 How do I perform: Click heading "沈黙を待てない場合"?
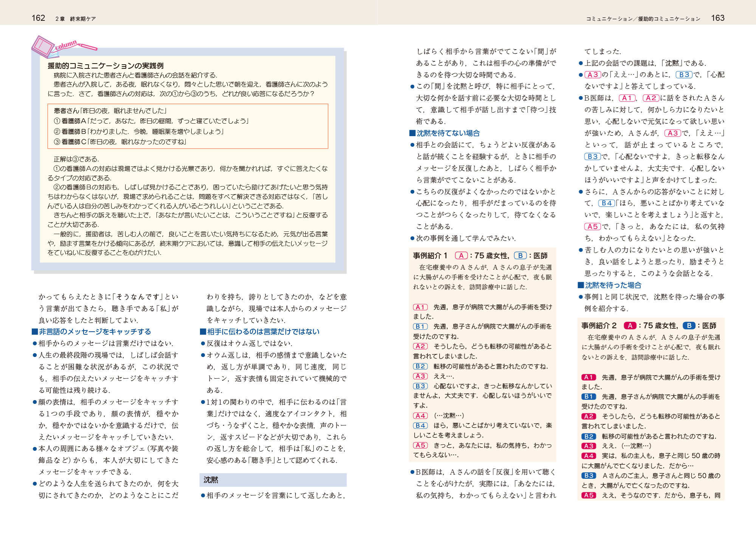448,133
